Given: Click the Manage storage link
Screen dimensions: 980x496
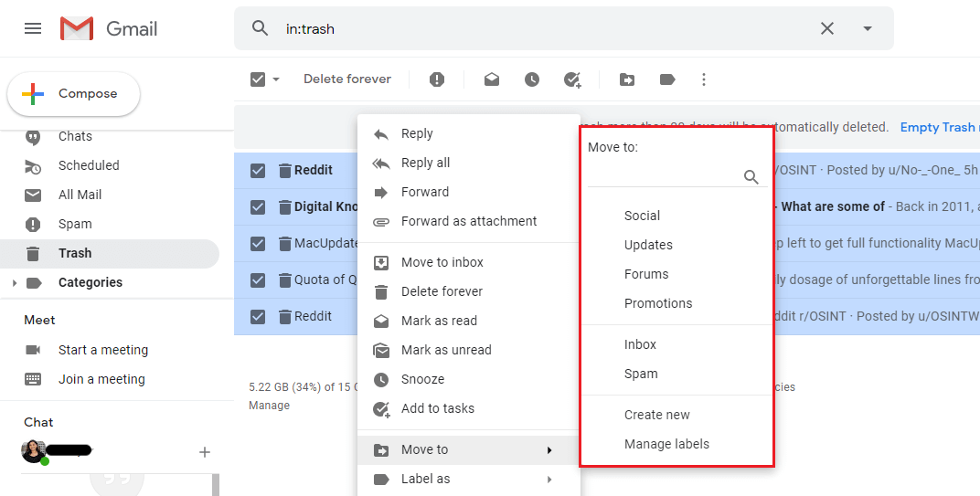Looking at the screenshot, I should click(270, 406).
